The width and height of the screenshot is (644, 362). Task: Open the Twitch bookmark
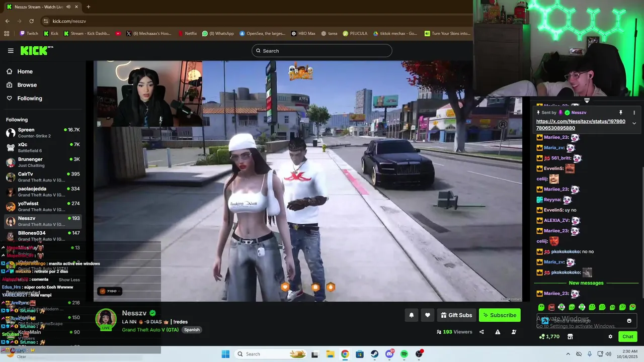pos(29,34)
